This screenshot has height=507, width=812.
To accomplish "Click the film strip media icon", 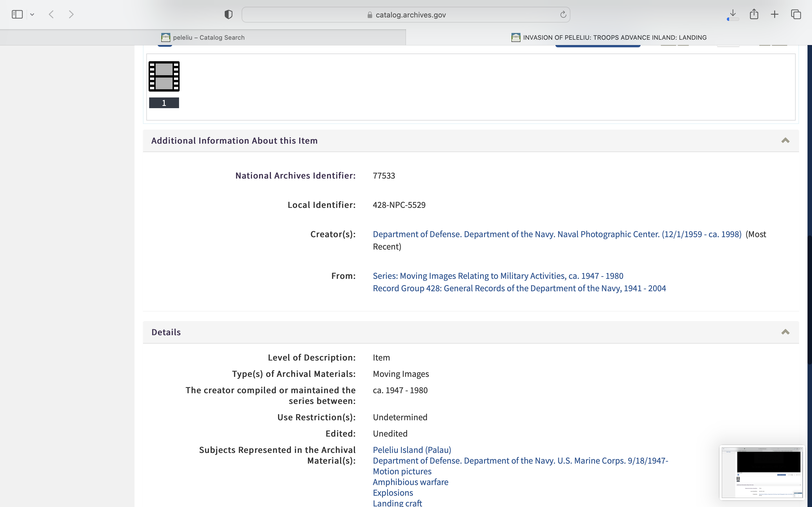I will coord(164,76).
